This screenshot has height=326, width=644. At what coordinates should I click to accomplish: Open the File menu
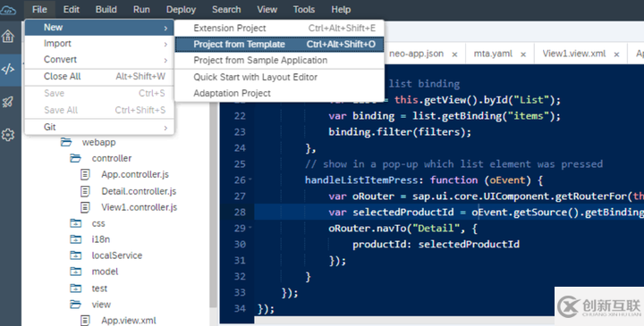tap(39, 10)
